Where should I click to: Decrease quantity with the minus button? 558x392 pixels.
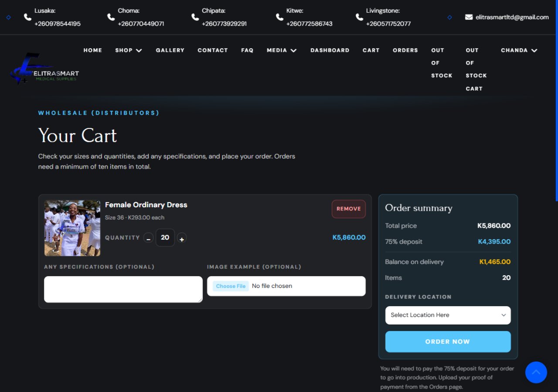[x=148, y=238]
